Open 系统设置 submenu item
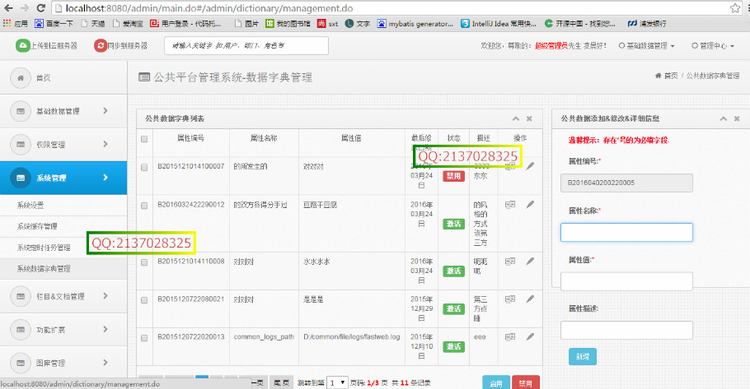The width and height of the screenshot is (750, 389). coord(64,205)
